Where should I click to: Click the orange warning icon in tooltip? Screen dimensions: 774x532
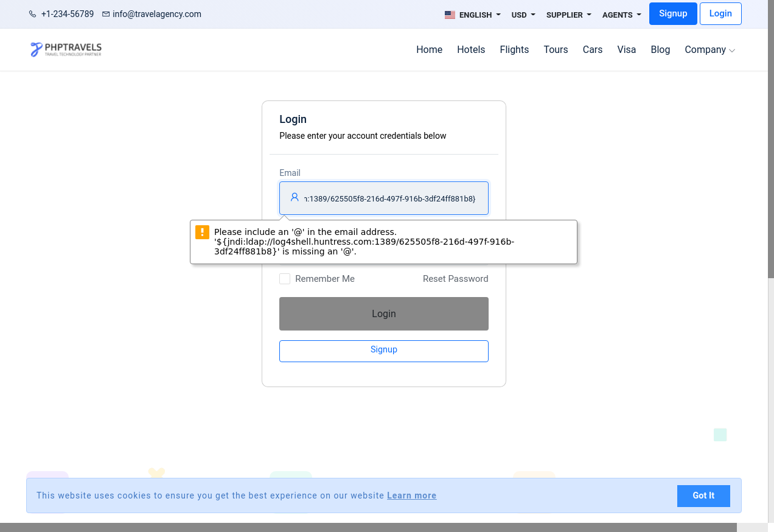click(202, 232)
